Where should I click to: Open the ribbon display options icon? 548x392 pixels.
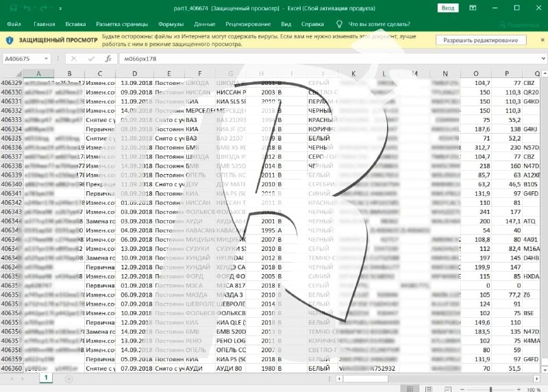473,8
